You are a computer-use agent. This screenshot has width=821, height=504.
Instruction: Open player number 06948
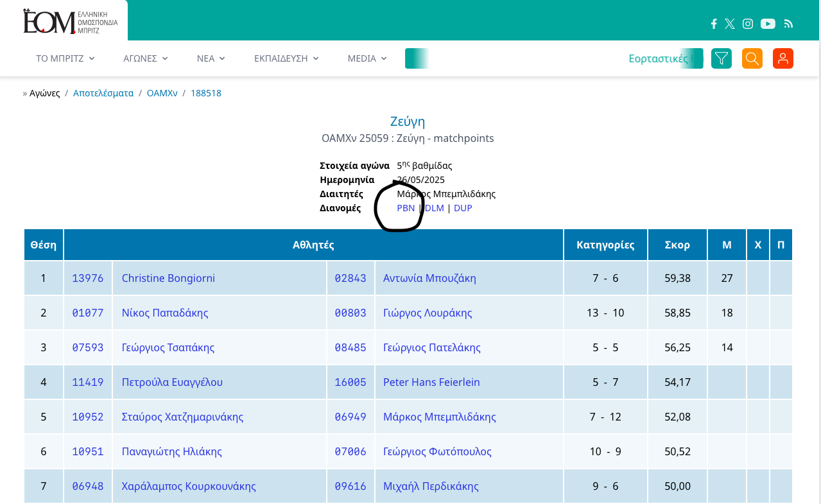click(x=88, y=486)
